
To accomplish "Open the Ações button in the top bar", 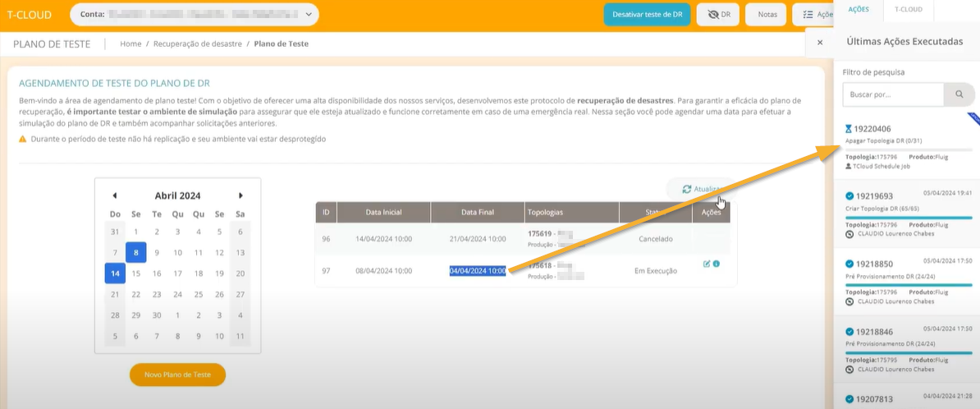I will [x=813, y=14].
